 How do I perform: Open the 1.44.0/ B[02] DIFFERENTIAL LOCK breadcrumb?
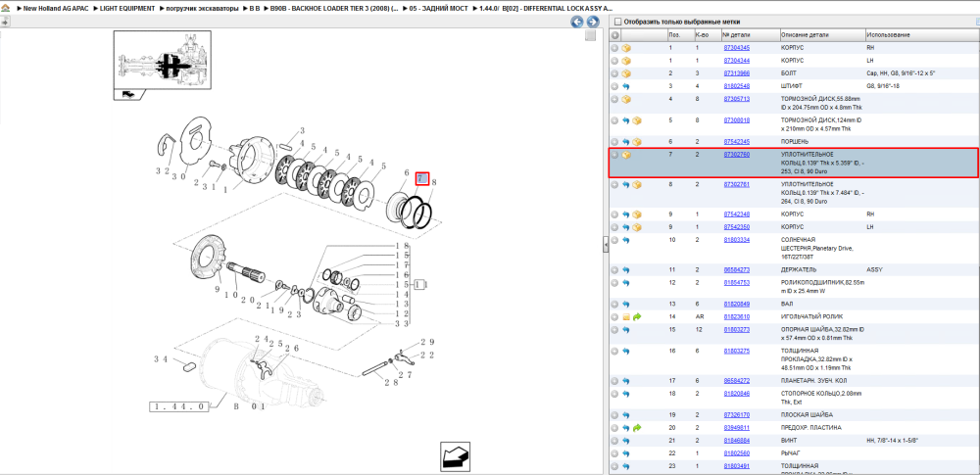click(546, 10)
